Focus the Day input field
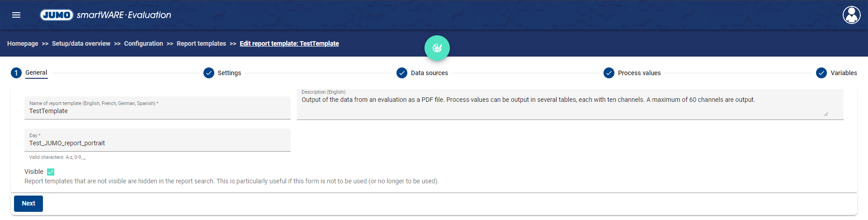868x220 pixels. 157,143
